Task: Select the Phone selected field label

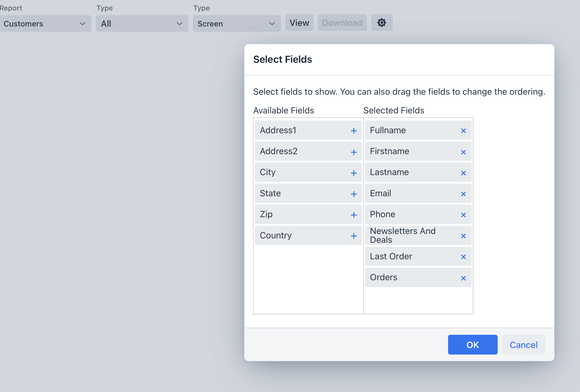Action: [x=383, y=214]
